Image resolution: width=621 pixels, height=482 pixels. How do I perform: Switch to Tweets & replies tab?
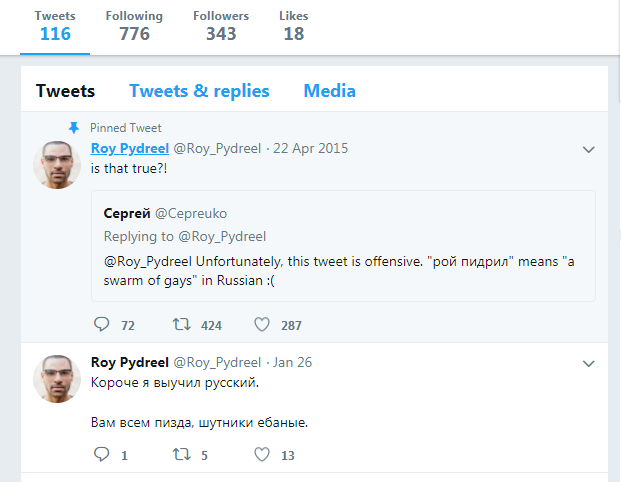coord(199,91)
